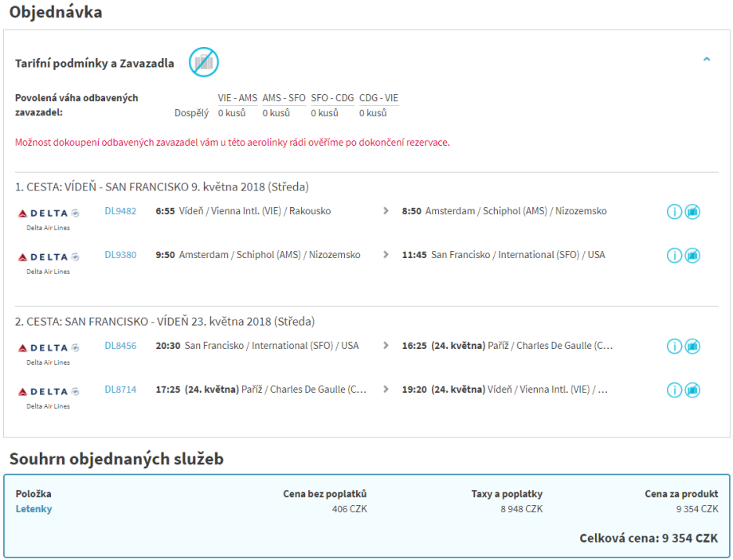Click the arrow chevron in the DL9482 row
Viewport: 733px width, 560px height.
click(x=386, y=211)
